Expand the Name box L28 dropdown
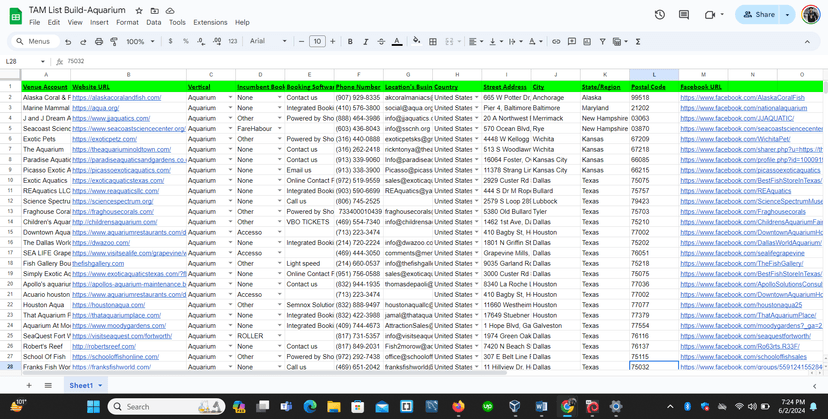The width and height of the screenshot is (828, 419). (x=43, y=62)
